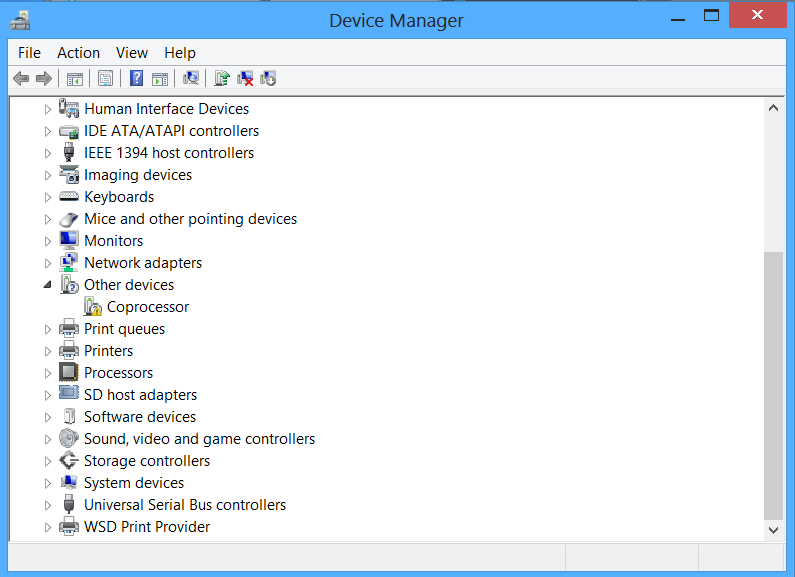The height and width of the screenshot is (577, 795).
Task: Select the Mice and other pointing devices icon
Action: (x=69, y=219)
